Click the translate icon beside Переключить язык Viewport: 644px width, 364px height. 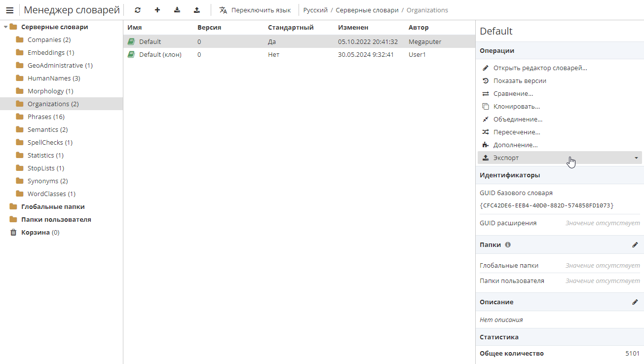point(223,10)
